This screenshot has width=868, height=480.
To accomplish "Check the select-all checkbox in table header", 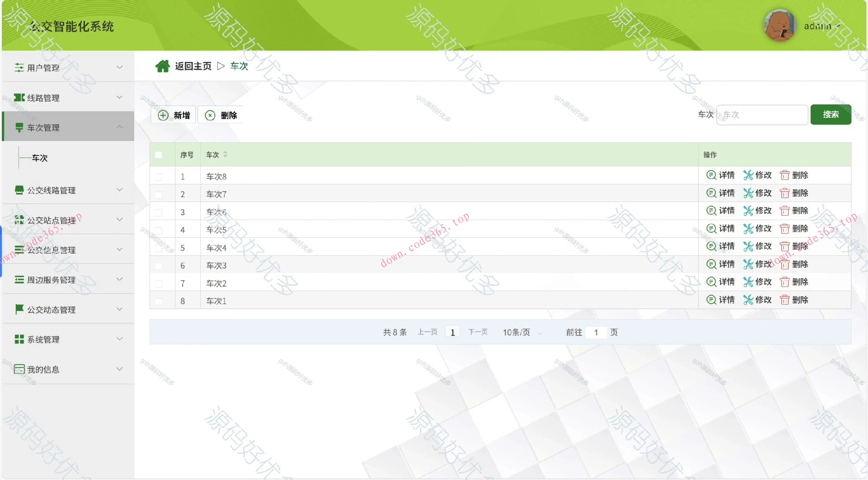I will point(159,155).
